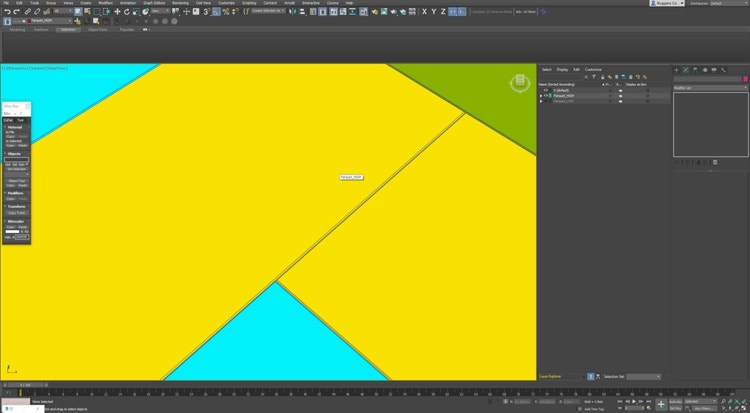Click the pink object color swatch
Image resolution: width=750 pixels, height=413 pixels.
click(744, 80)
